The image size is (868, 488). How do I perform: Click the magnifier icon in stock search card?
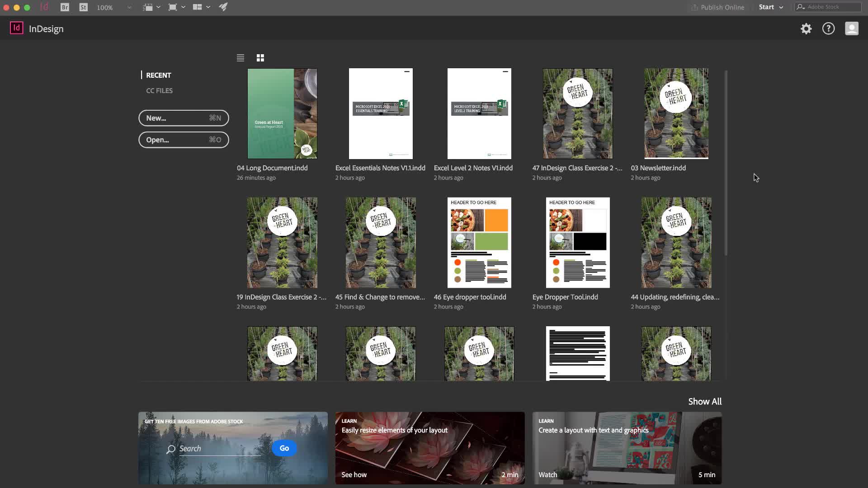[x=170, y=449]
